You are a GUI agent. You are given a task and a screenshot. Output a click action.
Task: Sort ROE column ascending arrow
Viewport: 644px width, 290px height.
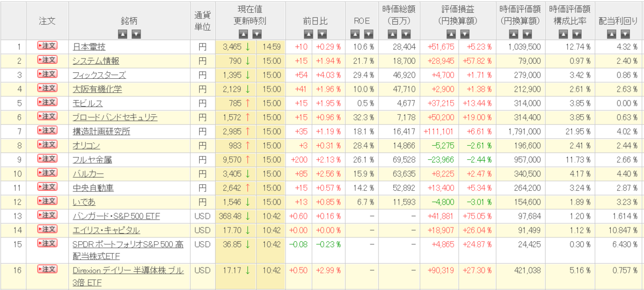[x=355, y=34]
